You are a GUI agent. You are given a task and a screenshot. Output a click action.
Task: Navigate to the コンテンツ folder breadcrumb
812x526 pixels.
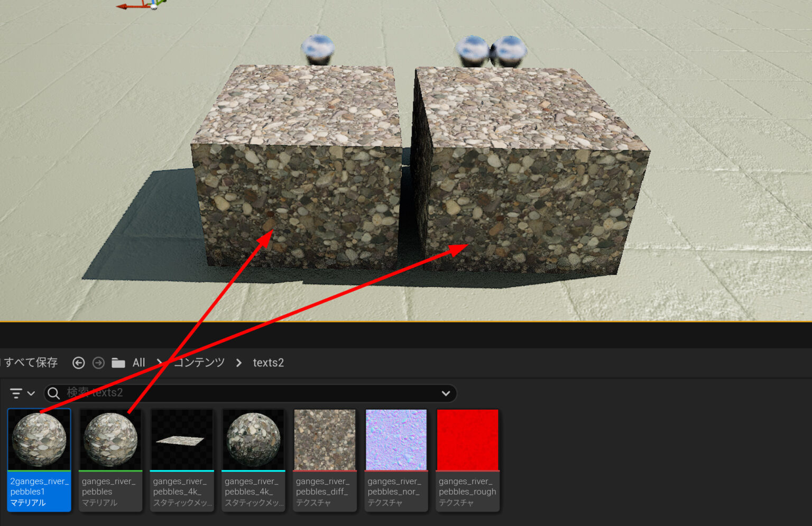tap(199, 363)
